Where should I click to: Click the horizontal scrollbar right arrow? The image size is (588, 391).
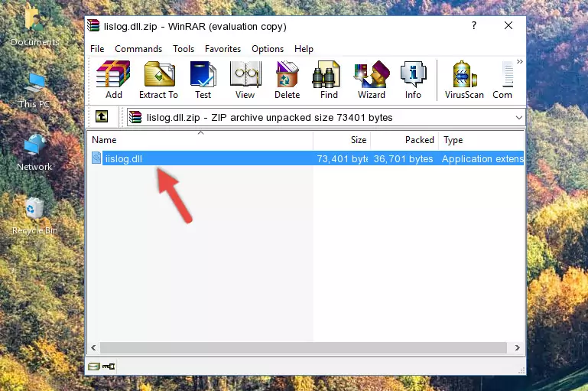pyautogui.click(x=517, y=347)
